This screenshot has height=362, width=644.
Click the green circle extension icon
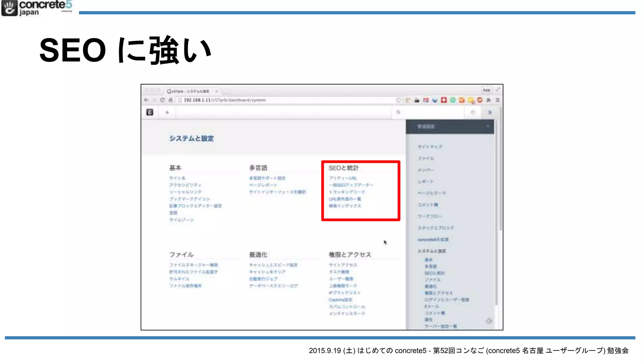(x=453, y=100)
